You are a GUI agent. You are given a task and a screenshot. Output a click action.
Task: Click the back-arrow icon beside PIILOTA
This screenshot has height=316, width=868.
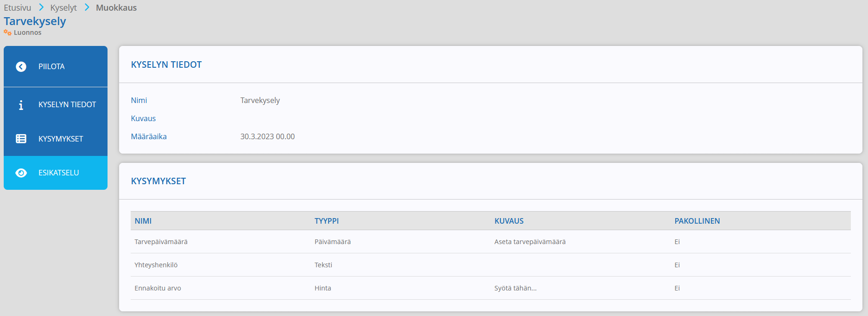click(21, 67)
